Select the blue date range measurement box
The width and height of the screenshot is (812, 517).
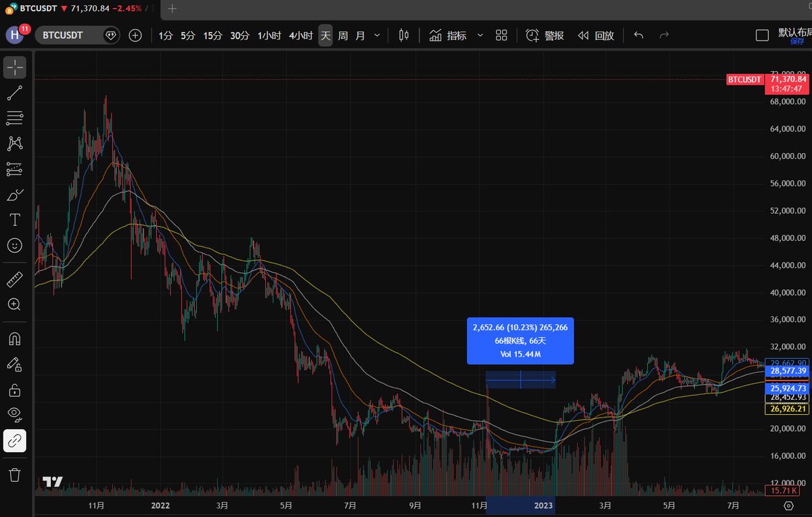coord(520,380)
